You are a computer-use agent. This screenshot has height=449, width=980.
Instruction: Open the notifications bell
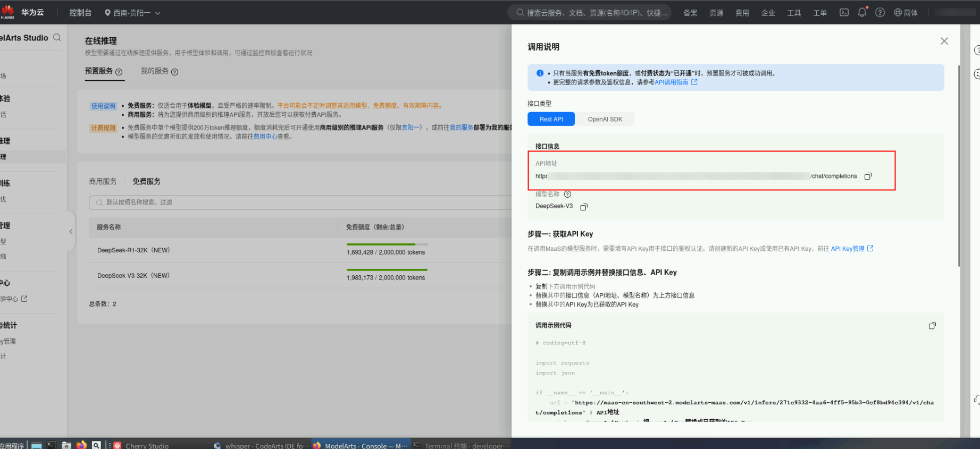[862, 12]
